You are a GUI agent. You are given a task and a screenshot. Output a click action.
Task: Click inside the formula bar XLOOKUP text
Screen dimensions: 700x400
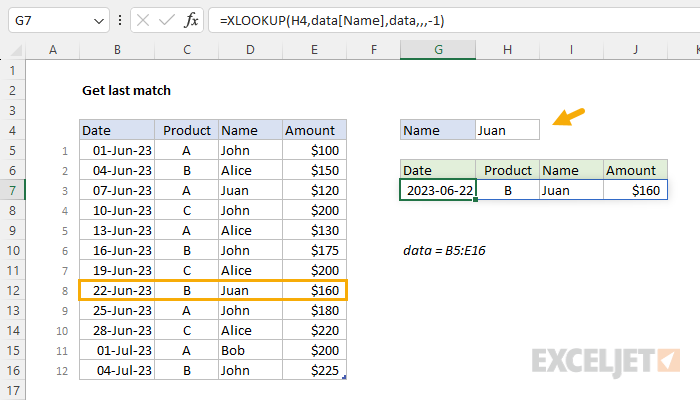click(332, 21)
